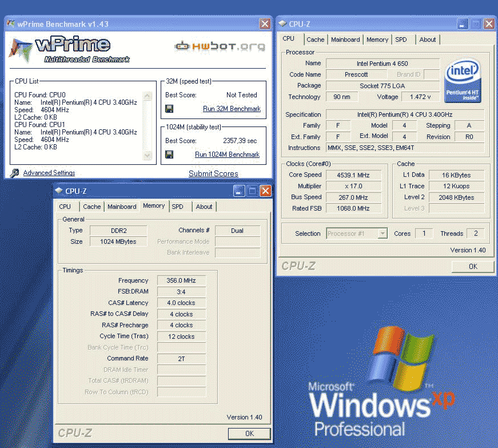Click the FSB:DRAM value 3:4

coord(181,292)
